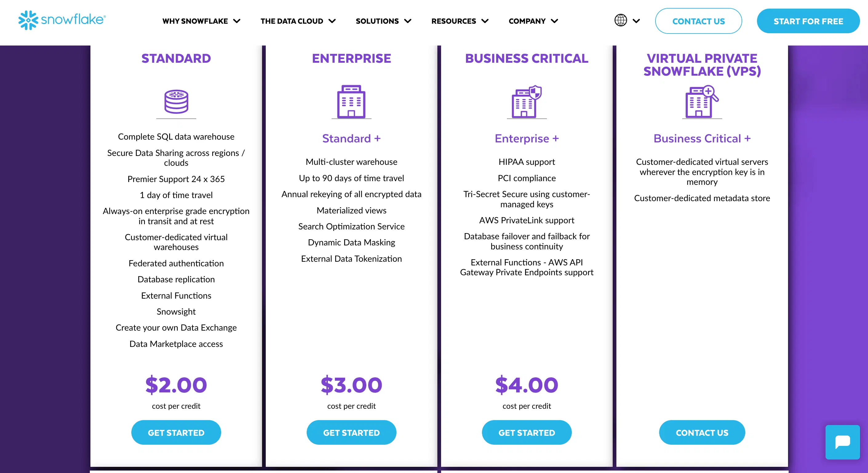
Task: Expand The Data Cloud dropdown
Action: pyautogui.click(x=298, y=21)
